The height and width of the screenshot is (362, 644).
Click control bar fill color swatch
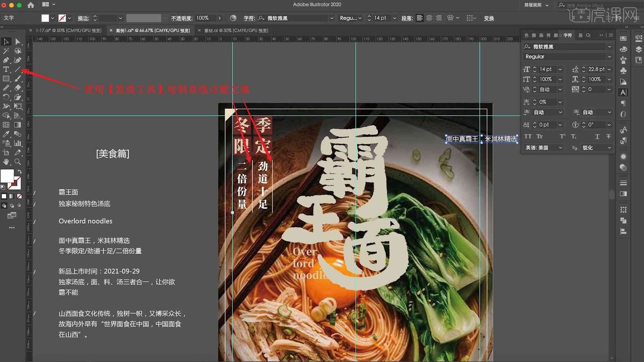click(45, 18)
